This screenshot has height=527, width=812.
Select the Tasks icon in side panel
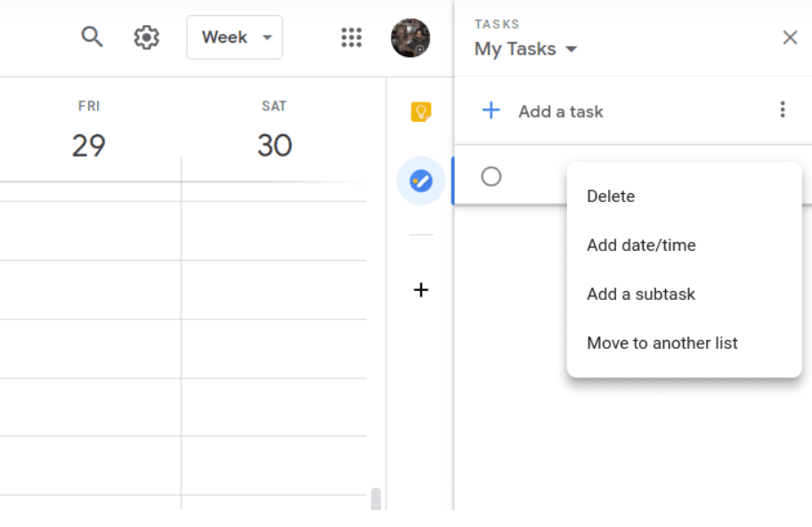(421, 182)
